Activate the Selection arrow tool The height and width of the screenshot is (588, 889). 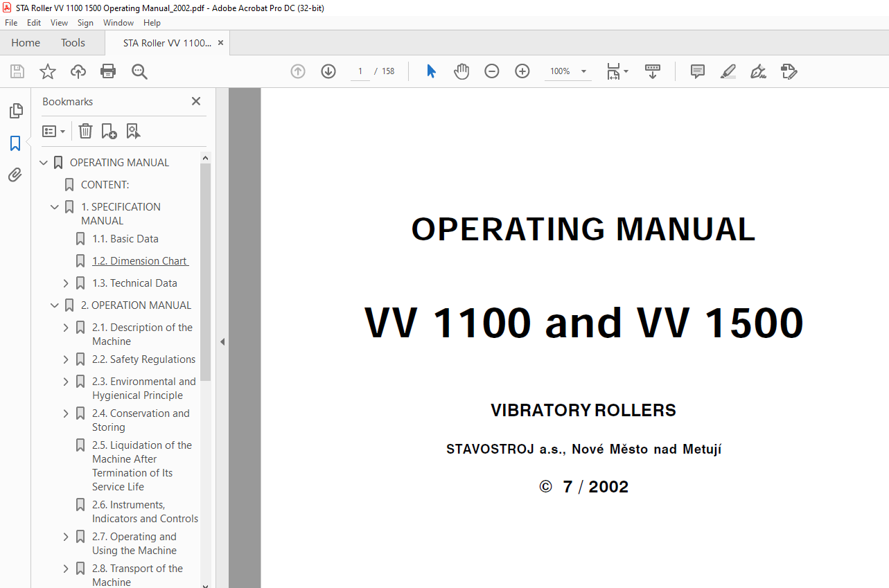click(x=431, y=71)
